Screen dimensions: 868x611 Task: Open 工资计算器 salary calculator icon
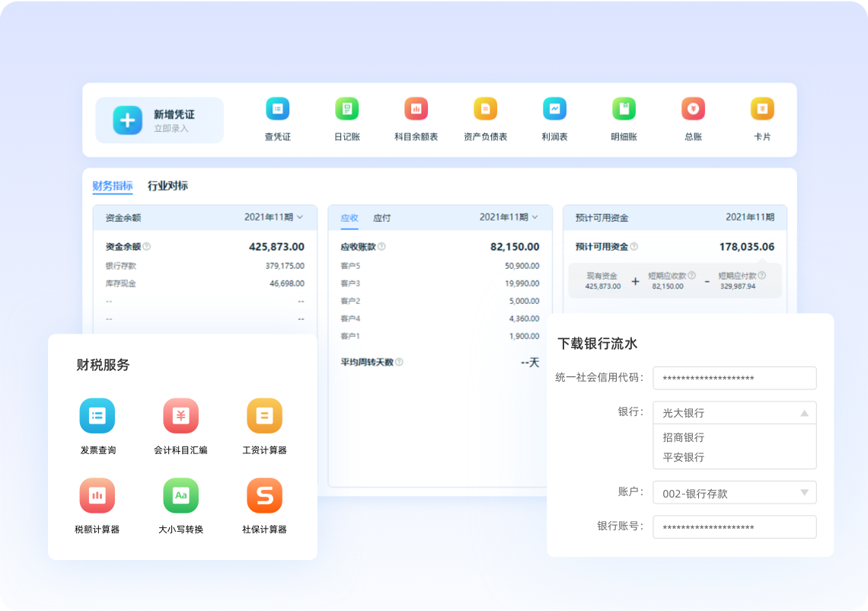pyautogui.click(x=264, y=416)
